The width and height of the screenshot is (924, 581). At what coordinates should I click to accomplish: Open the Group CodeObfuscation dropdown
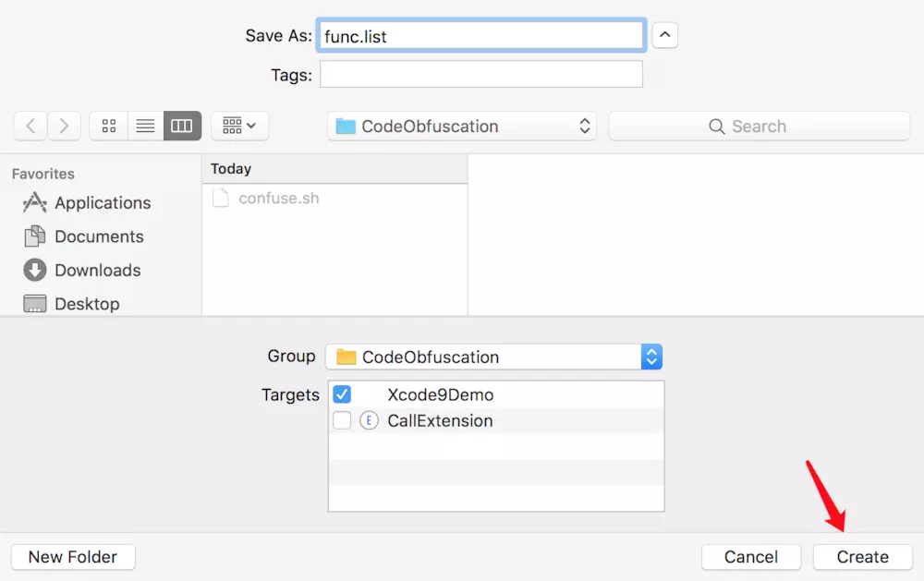(x=493, y=357)
